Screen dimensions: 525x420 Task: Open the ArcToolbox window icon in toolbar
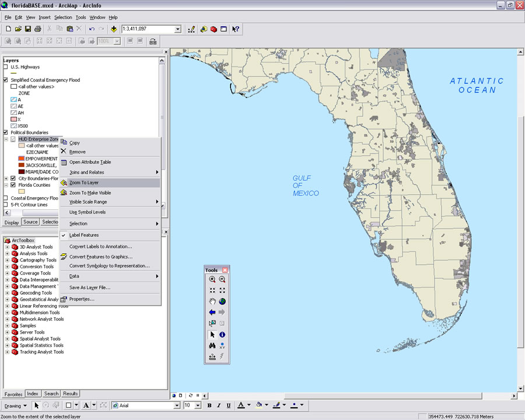(x=213, y=29)
